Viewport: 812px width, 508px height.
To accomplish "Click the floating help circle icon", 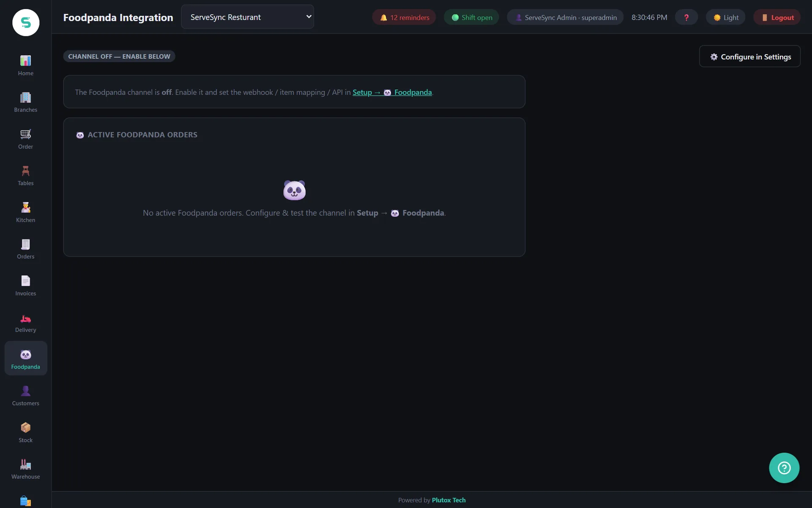I will pos(784,468).
